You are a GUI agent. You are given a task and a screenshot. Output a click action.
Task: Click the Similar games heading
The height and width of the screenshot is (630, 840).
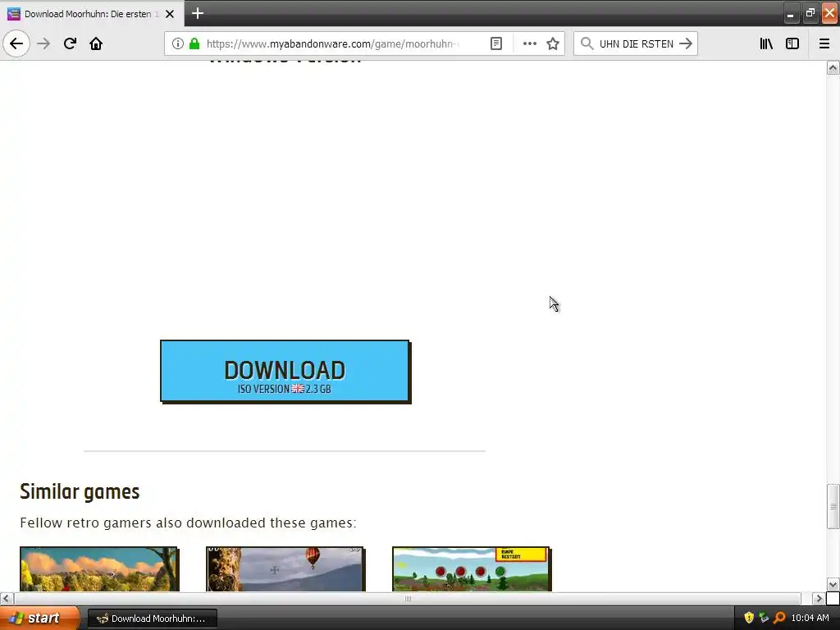click(x=80, y=491)
